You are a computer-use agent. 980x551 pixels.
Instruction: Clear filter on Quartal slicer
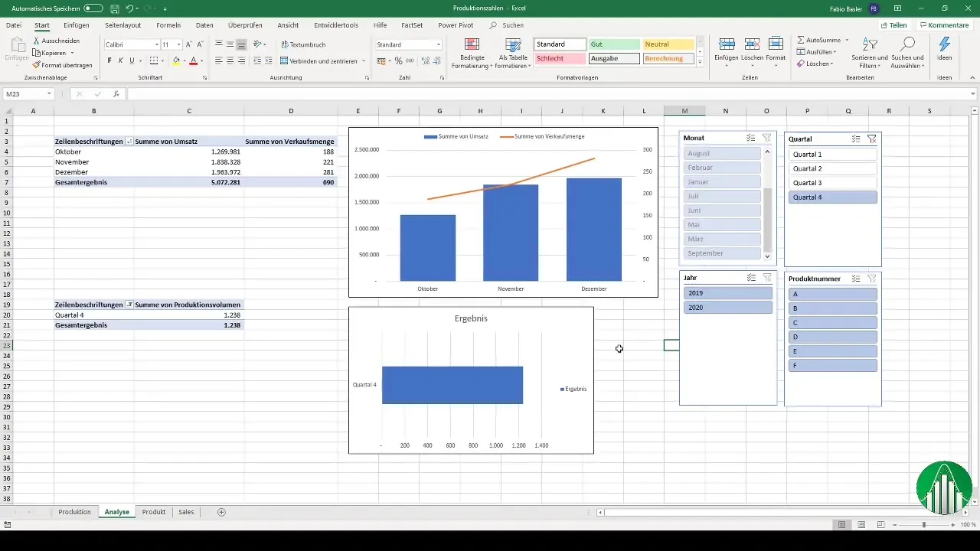coord(871,139)
